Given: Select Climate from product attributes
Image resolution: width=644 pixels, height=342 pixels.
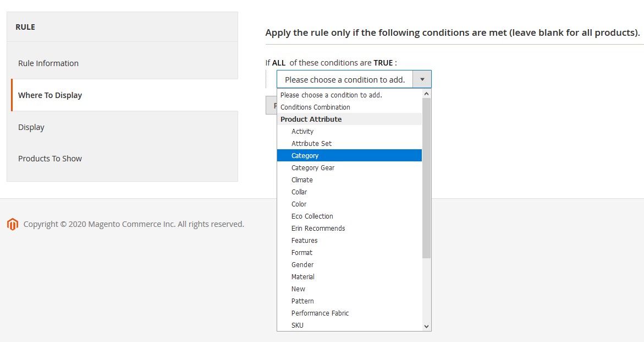Looking at the screenshot, I should [x=302, y=180].
